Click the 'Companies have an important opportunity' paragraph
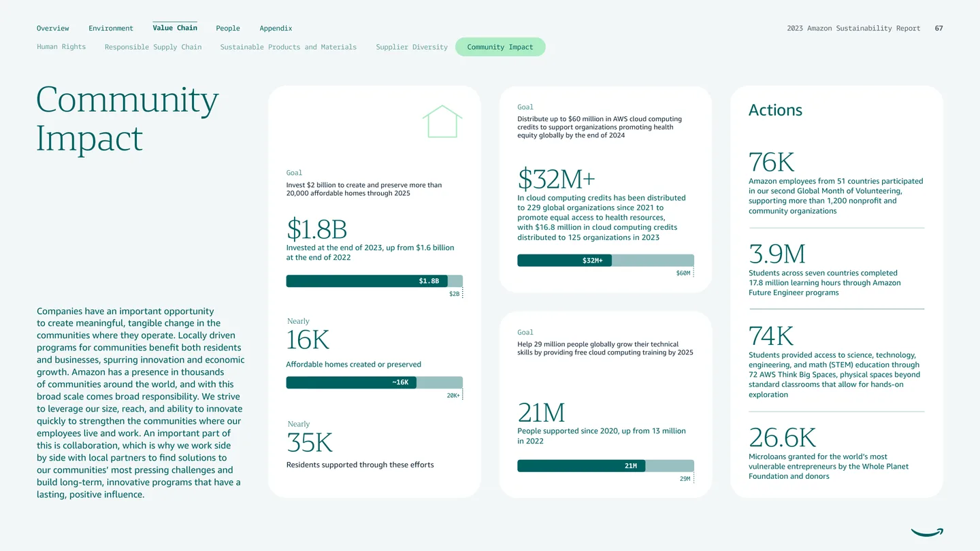This screenshot has height=551, width=980. click(140, 403)
